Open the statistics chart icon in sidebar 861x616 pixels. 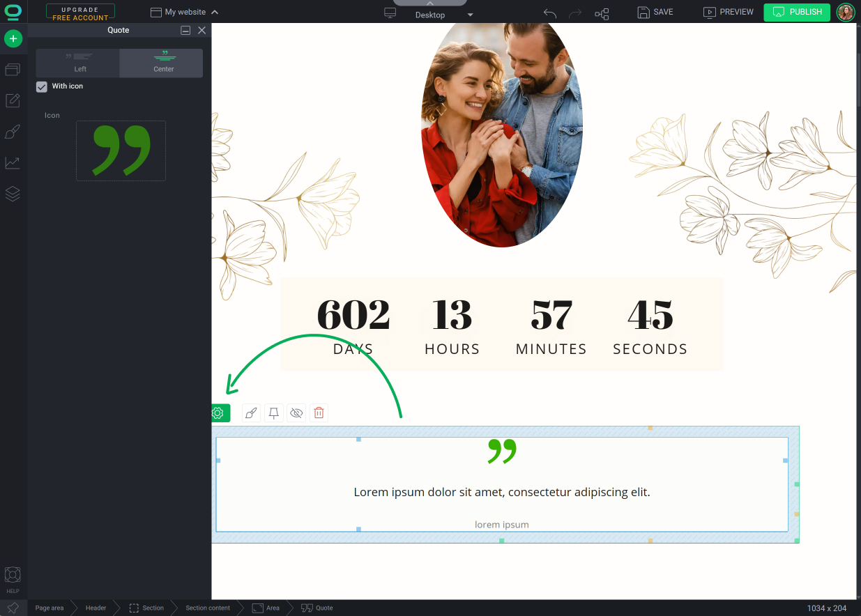(x=13, y=162)
